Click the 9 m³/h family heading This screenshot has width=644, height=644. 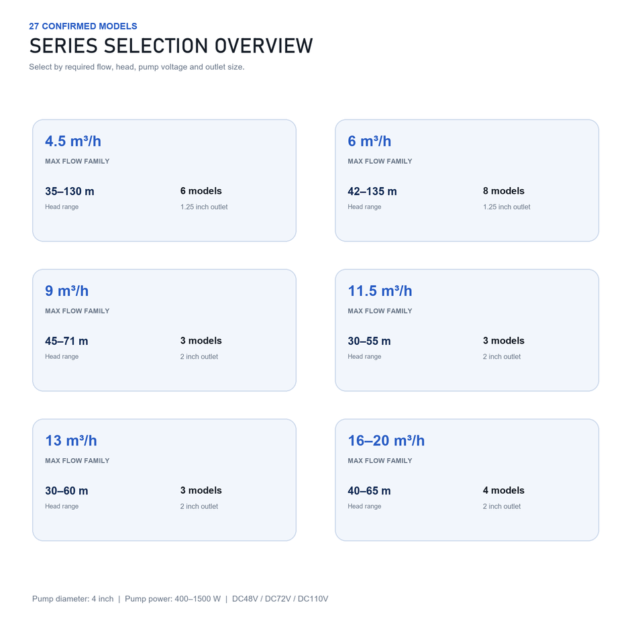point(66,290)
